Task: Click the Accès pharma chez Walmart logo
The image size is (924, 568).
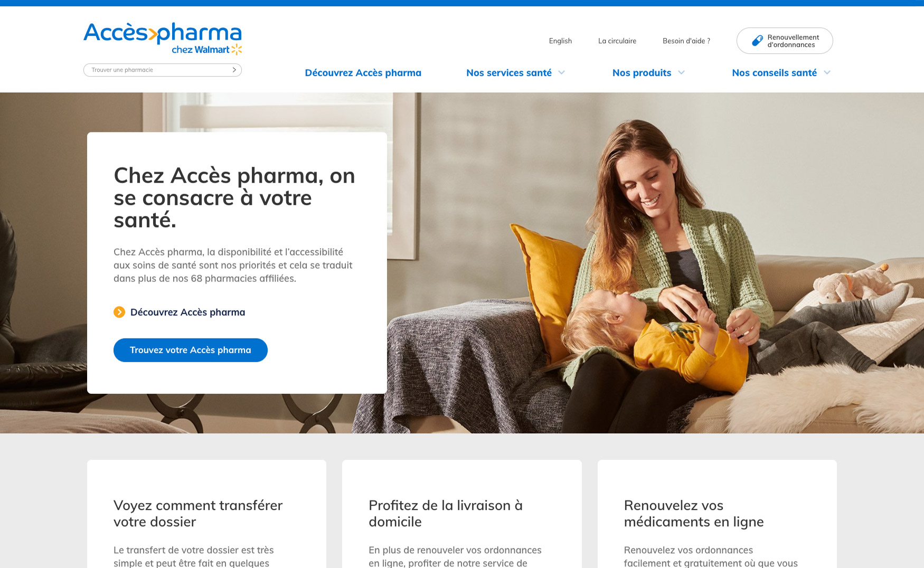Action: click(x=163, y=39)
